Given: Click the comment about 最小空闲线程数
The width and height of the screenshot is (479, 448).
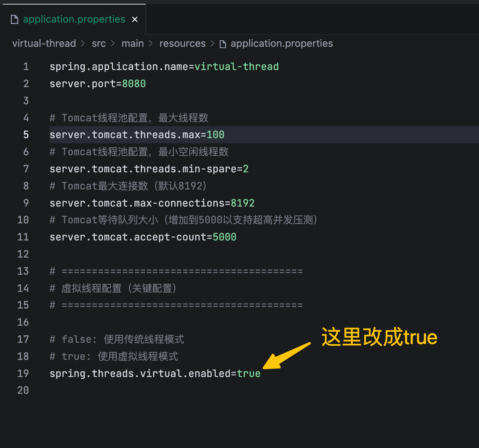Looking at the screenshot, I should click(x=139, y=152).
